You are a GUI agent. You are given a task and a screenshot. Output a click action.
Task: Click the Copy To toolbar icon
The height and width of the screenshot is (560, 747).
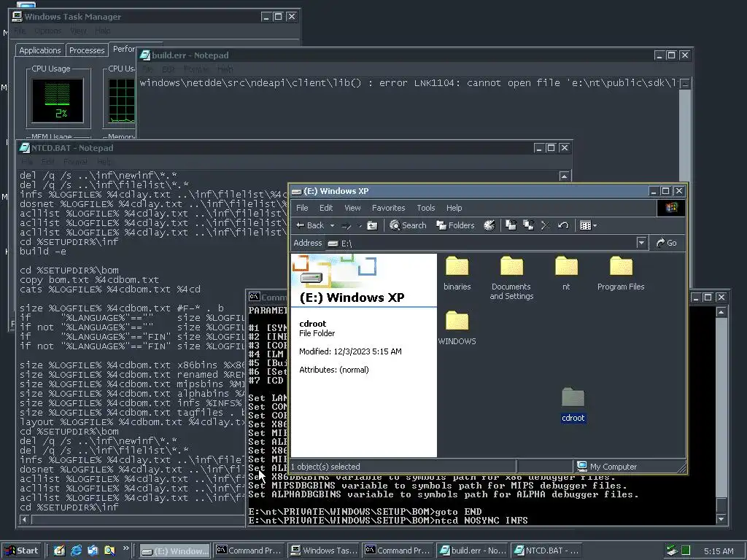point(528,225)
